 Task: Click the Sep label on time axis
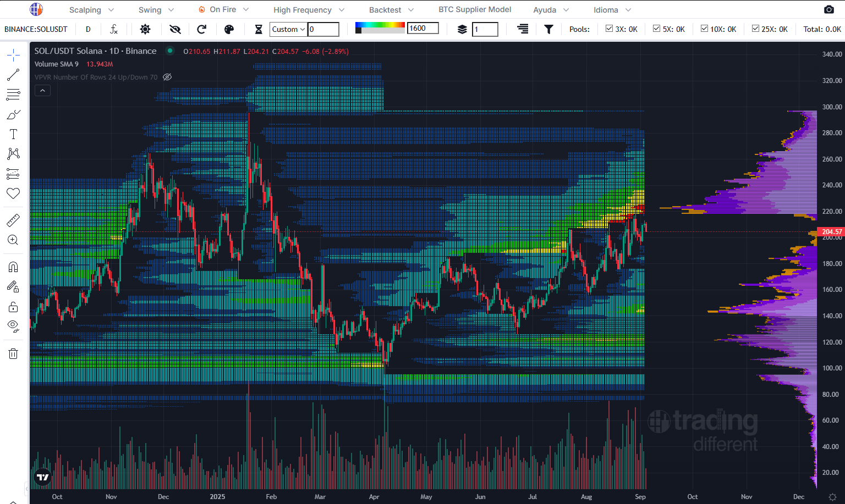(640, 497)
